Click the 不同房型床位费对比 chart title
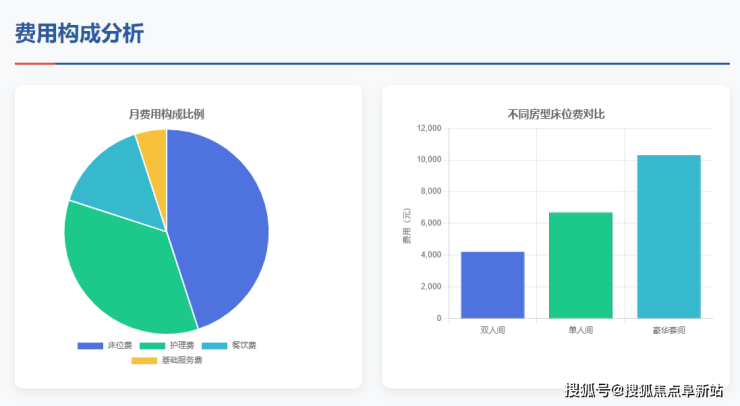 [556, 114]
